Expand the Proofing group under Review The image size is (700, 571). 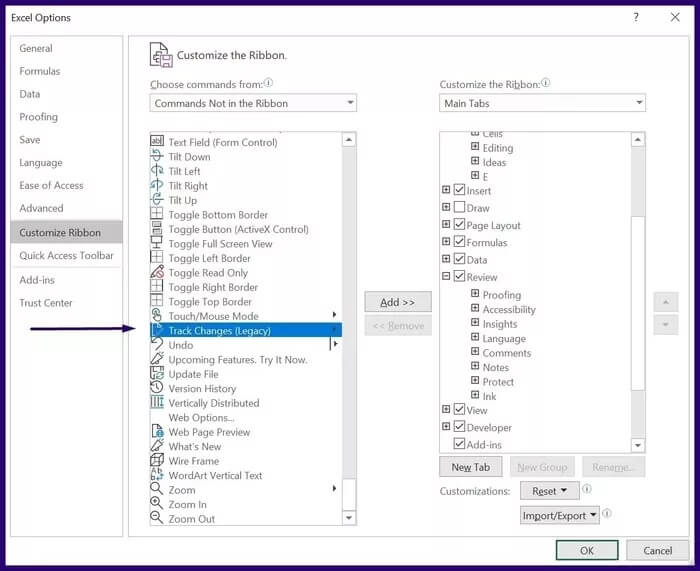tap(475, 294)
